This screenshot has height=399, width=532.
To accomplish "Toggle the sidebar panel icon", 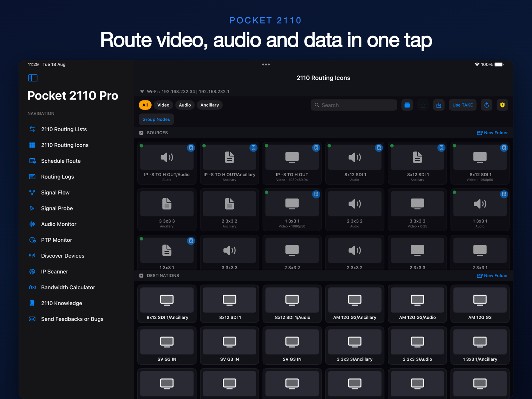I will [33, 78].
